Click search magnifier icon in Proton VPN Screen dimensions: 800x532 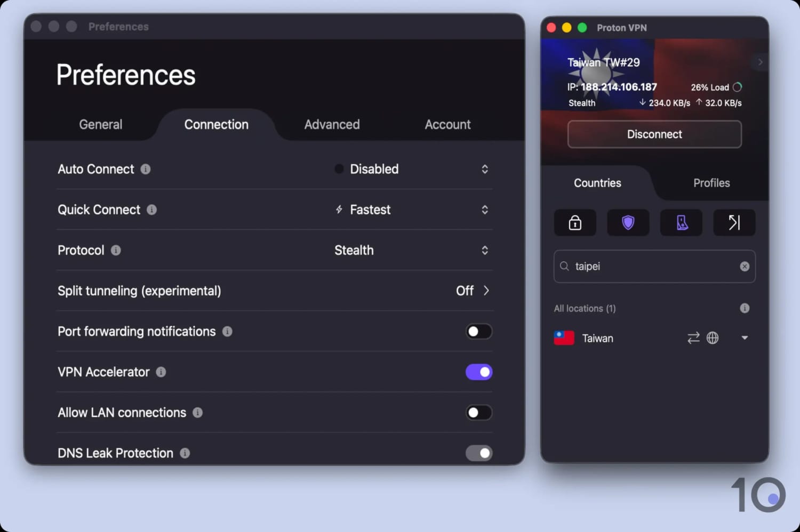click(564, 266)
